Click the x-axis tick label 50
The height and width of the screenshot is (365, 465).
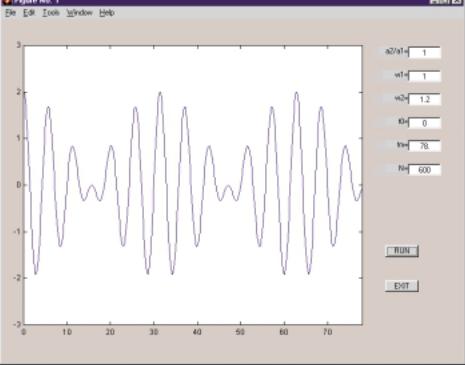[x=240, y=332]
